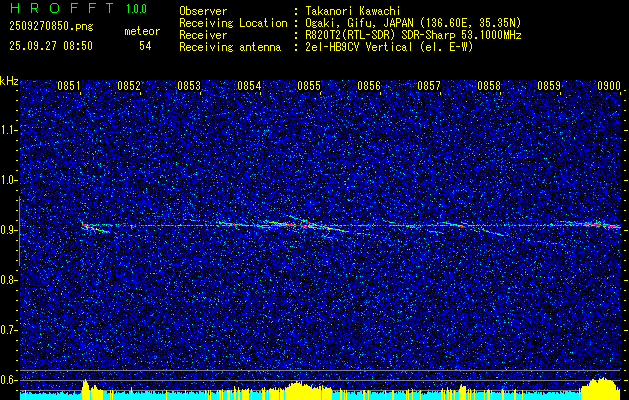Click the meteor count value 54
629x400 pixels.
click(145, 46)
